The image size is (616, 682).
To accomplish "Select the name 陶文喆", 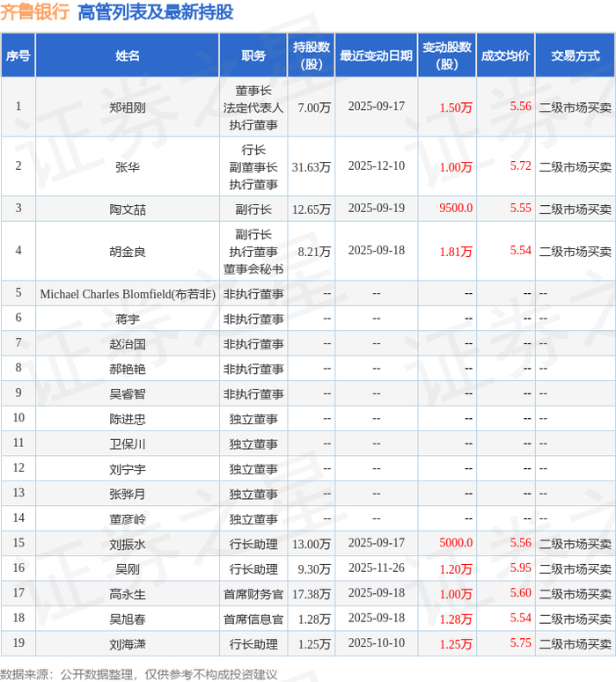I will pos(127,209).
